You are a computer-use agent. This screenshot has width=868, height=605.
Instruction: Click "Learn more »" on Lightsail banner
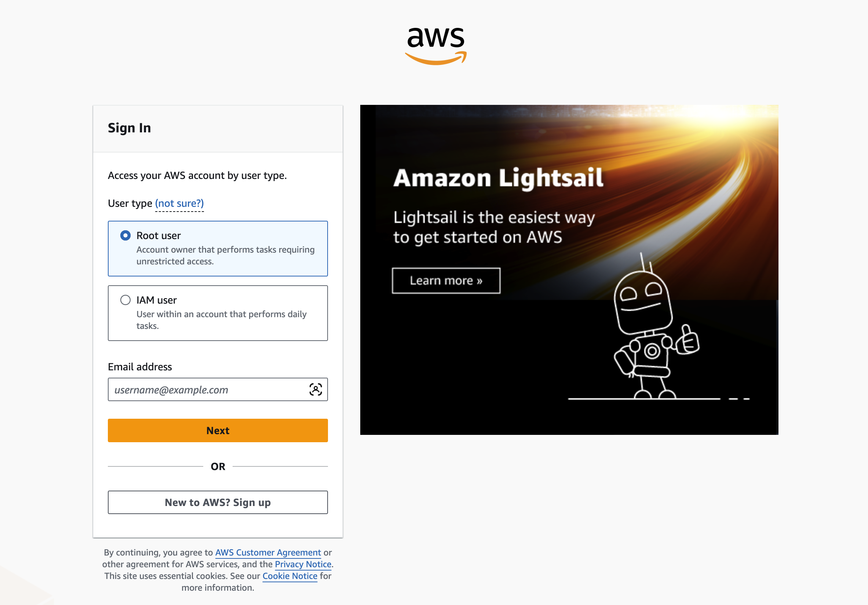[x=446, y=280]
